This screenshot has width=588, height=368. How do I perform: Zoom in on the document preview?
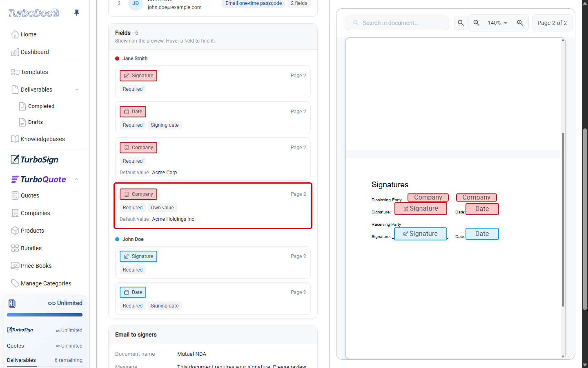click(x=520, y=23)
